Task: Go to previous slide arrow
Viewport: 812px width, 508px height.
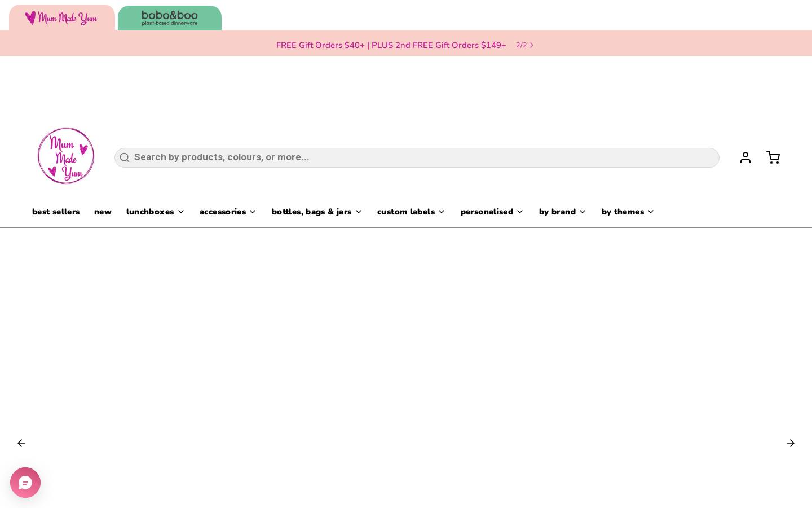Action: [x=21, y=443]
